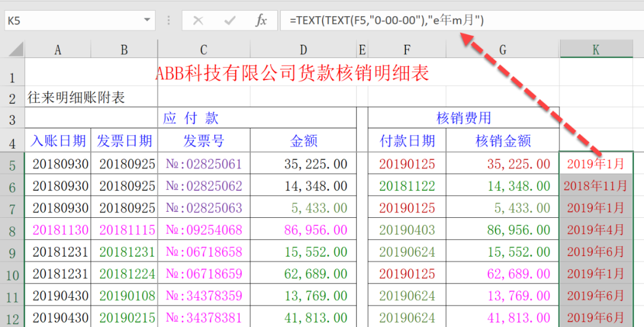Click amount cell 62,689.00 in column G
The height and width of the screenshot is (327, 644).
point(503,274)
